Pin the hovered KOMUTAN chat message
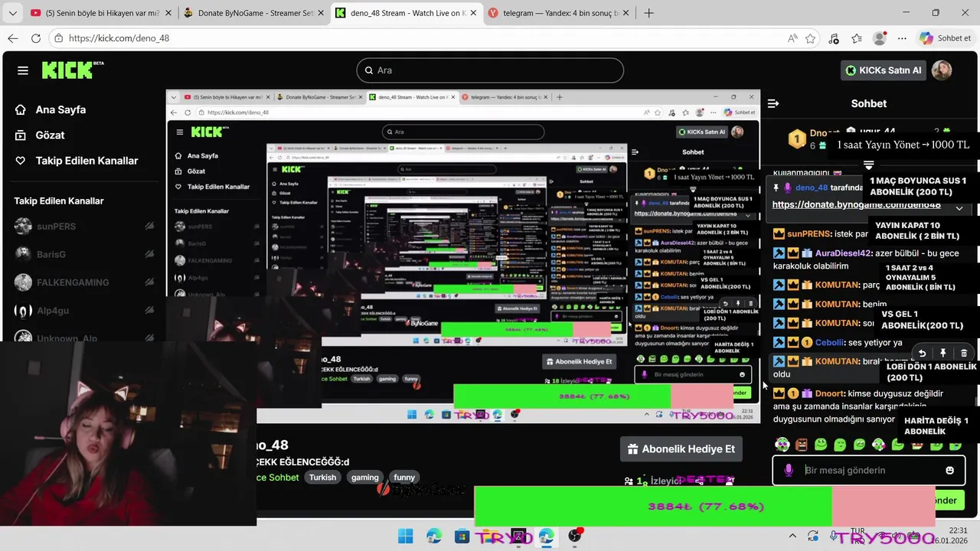The width and height of the screenshot is (980, 551). [x=943, y=353]
